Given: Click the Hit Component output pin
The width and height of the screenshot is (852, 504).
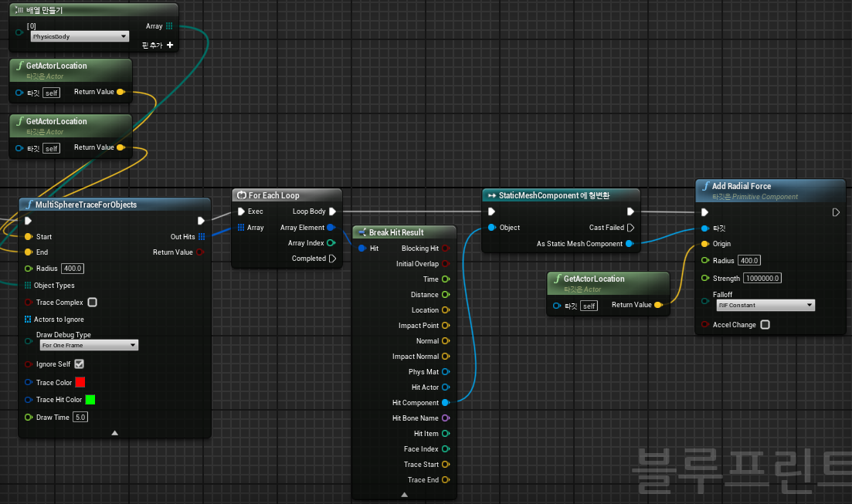Looking at the screenshot, I should [446, 402].
